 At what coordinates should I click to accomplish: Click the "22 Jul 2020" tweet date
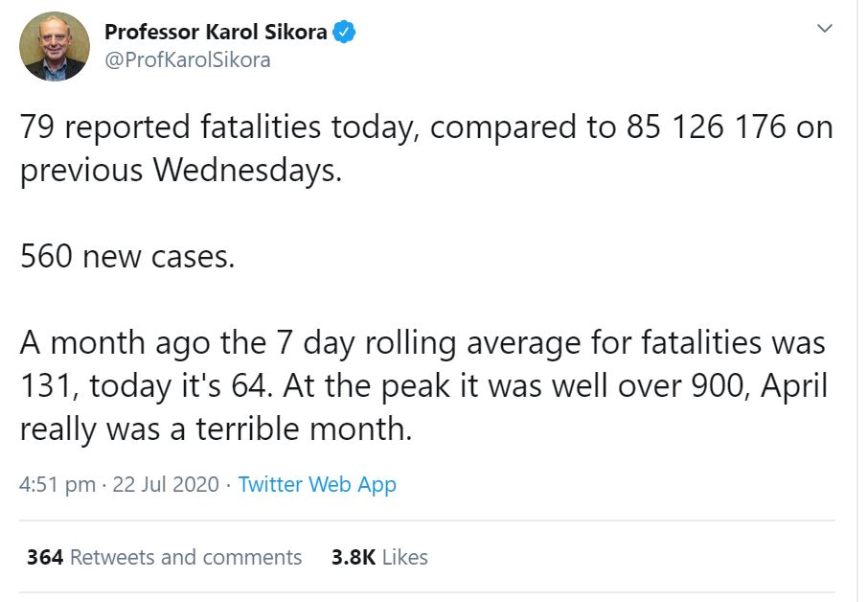(x=166, y=484)
